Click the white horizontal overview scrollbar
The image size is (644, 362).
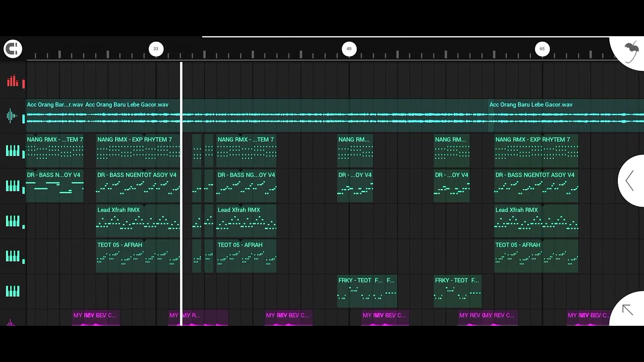pos(406,37)
